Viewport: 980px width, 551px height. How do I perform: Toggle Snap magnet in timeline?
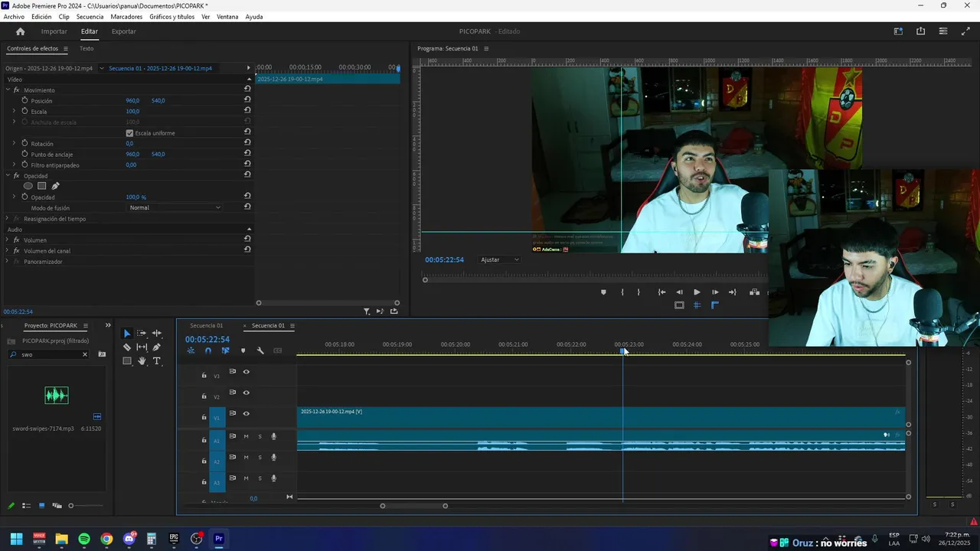click(x=207, y=350)
